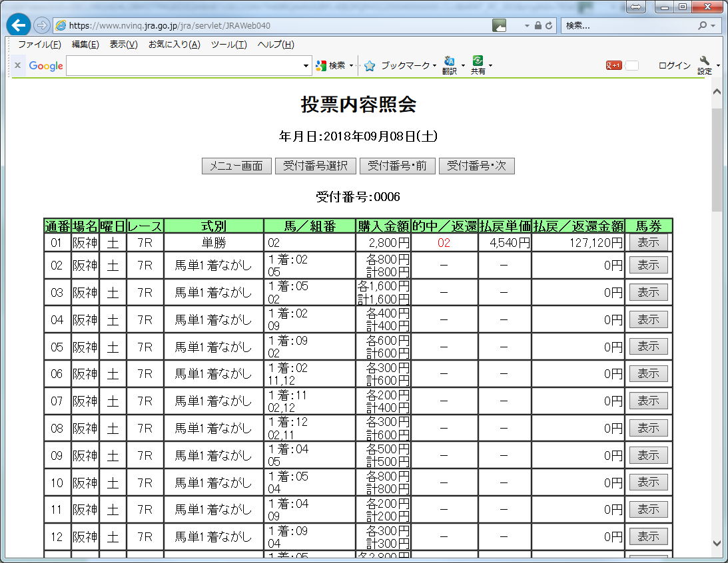Open the ファイル(F) menu
This screenshot has height=563, width=728.
pos(39,45)
